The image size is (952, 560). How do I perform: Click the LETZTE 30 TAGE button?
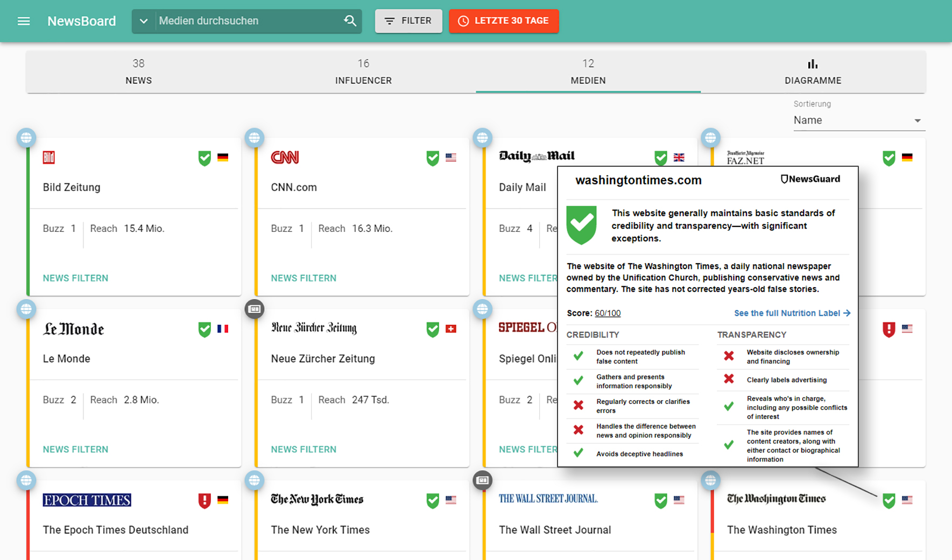(504, 21)
